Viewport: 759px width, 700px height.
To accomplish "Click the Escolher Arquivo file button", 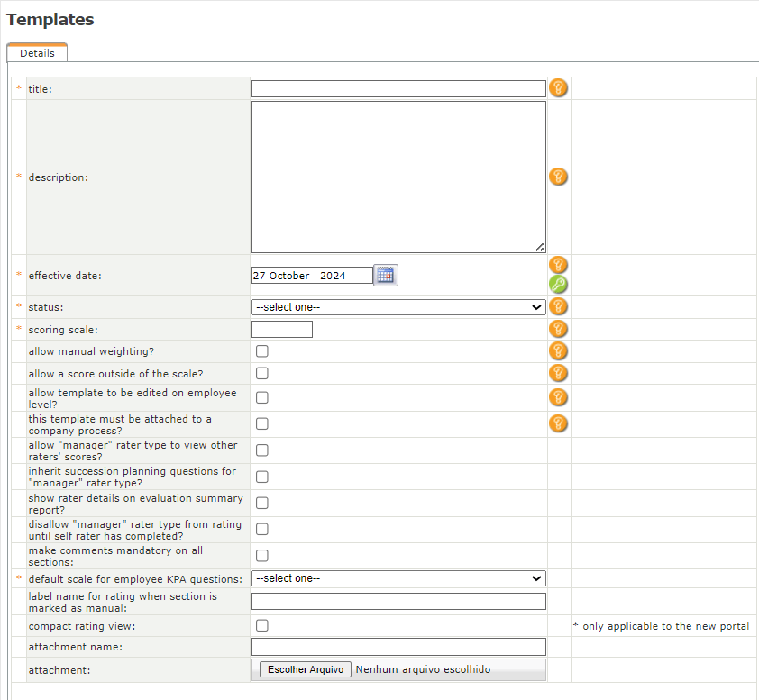I will point(306,669).
